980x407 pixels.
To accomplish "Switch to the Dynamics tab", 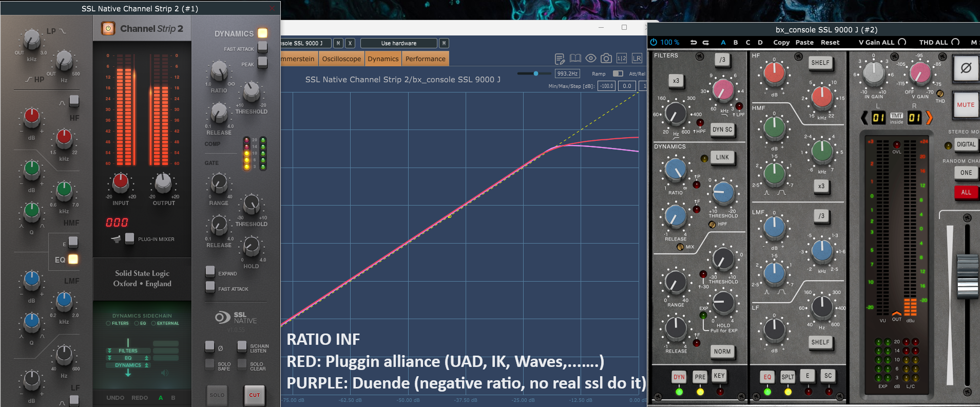I will (x=383, y=59).
